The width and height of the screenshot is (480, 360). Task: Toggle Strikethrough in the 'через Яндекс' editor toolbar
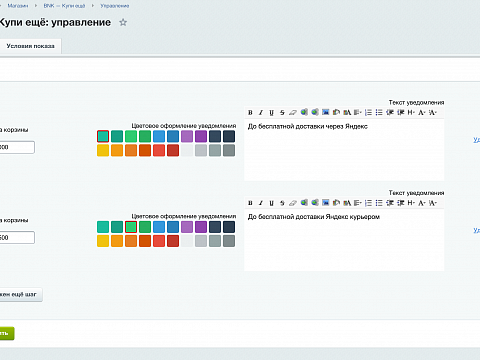pyautogui.click(x=282, y=113)
